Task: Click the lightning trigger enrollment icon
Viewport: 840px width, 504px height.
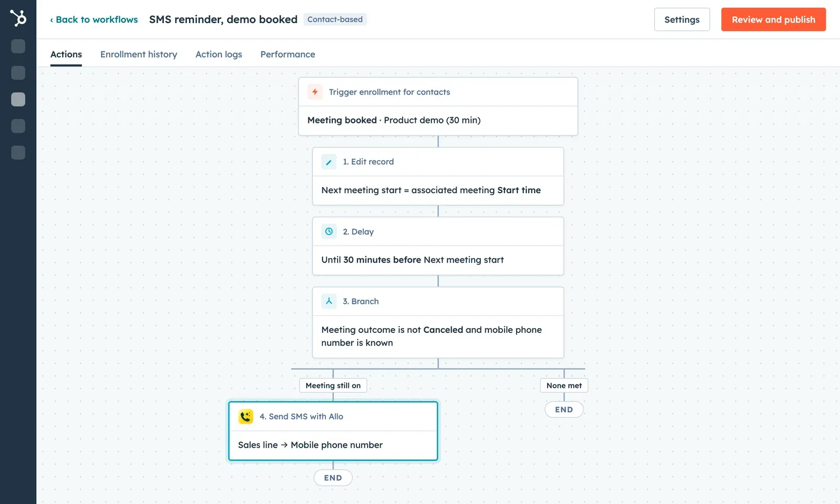Action: click(x=315, y=92)
